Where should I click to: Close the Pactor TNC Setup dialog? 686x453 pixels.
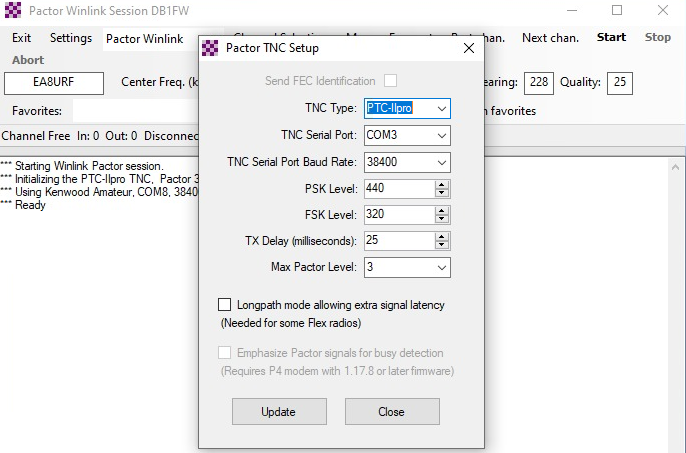click(469, 48)
